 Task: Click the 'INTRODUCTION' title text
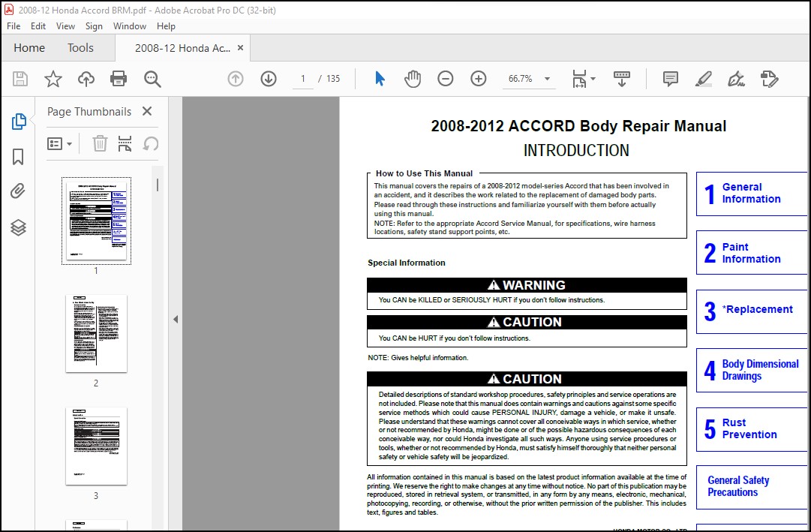[x=576, y=151]
